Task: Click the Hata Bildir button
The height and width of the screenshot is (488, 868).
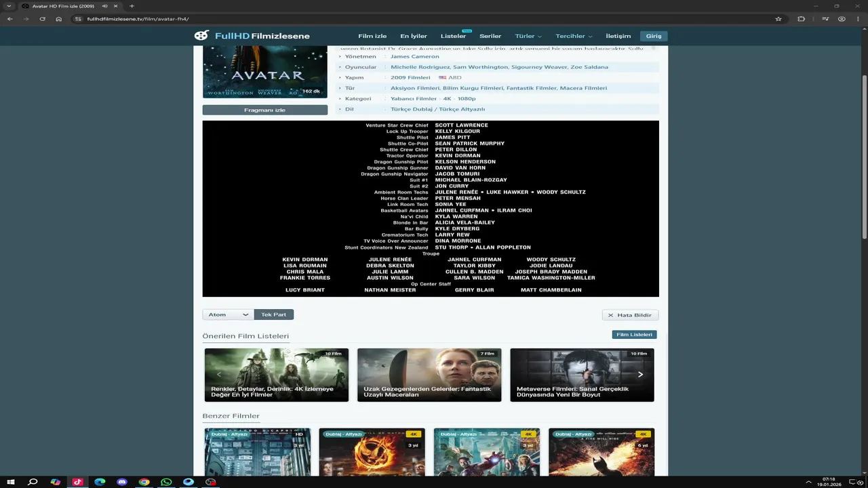Action: tap(630, 315)
